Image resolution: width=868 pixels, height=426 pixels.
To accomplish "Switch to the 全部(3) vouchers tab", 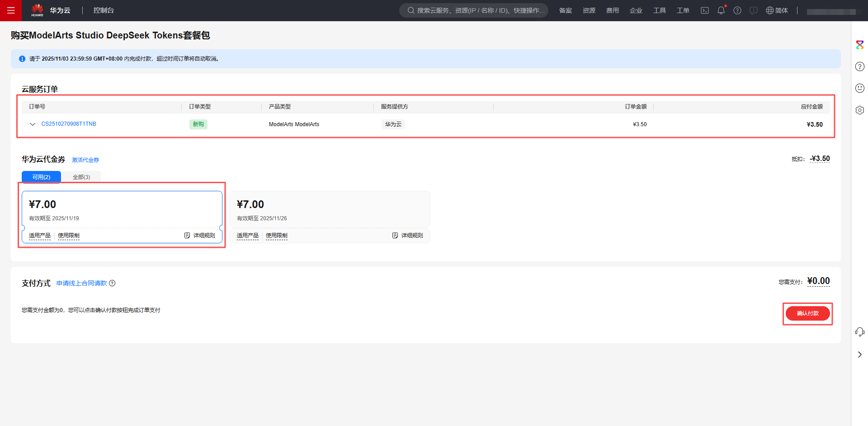I will coord(81,177).
